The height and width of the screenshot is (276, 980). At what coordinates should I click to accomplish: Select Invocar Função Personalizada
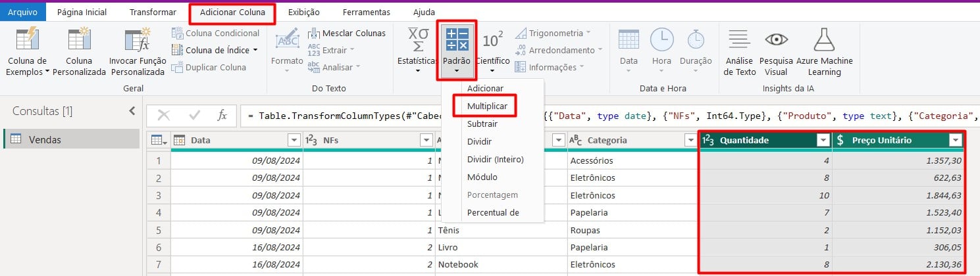(137, 53)
